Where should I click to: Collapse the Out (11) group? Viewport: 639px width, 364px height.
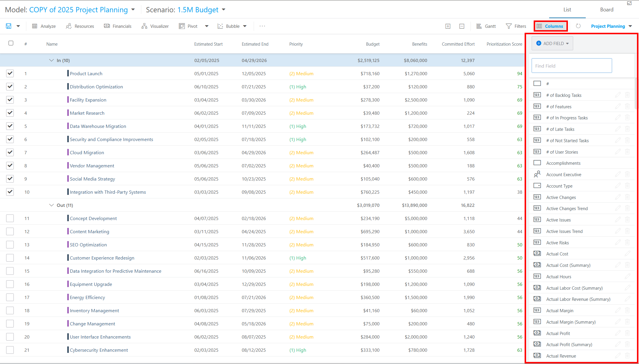(51, 205)
